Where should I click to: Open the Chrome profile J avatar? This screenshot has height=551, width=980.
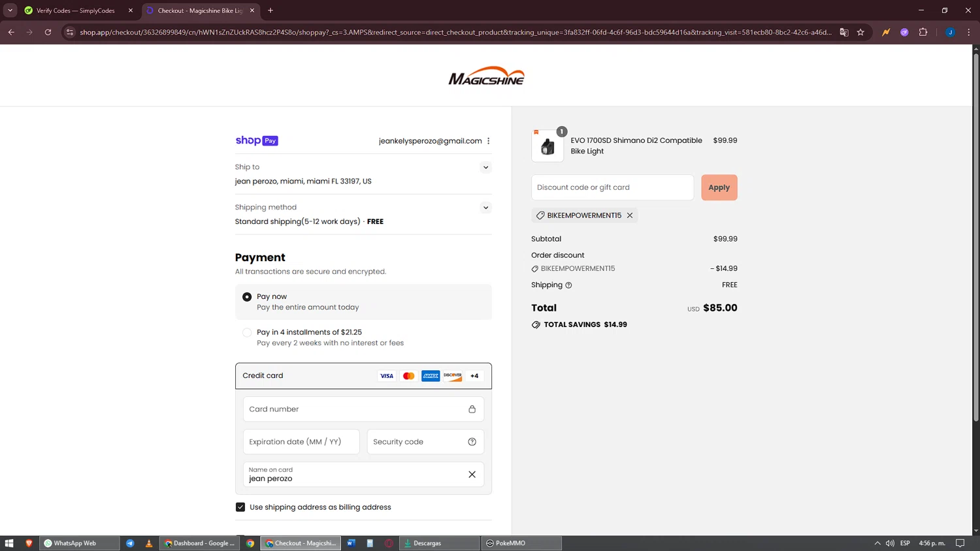950,32
